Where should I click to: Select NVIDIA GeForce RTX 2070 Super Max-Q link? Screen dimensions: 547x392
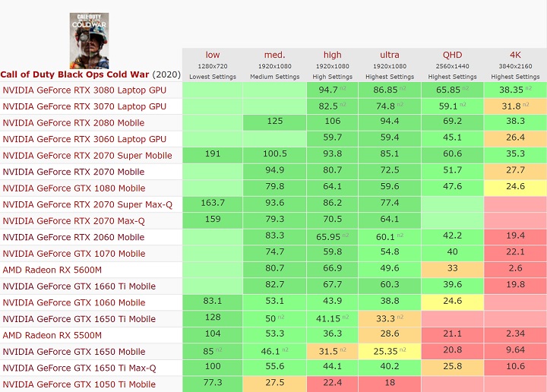[87, 204]
